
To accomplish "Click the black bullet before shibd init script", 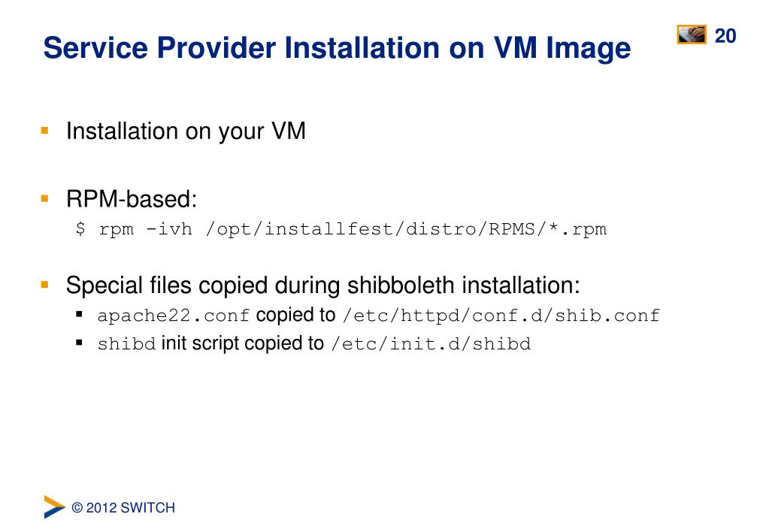I will click(80, 343).
